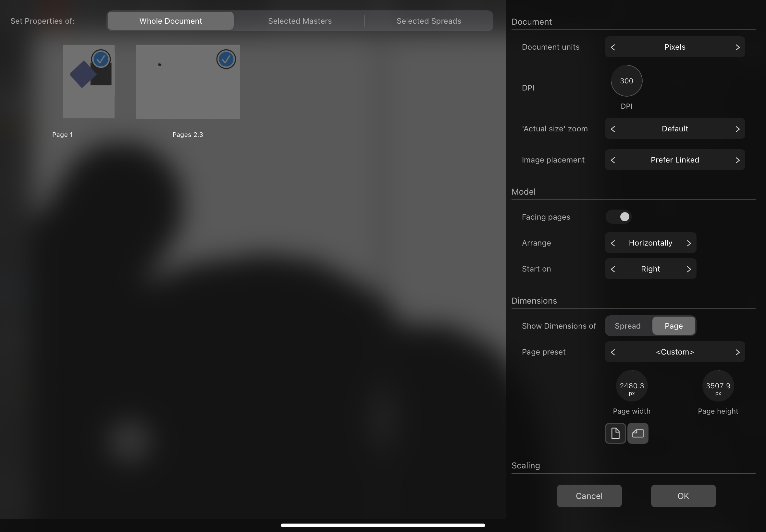Previous 'Actual size' zoom option

pos(613,129)
